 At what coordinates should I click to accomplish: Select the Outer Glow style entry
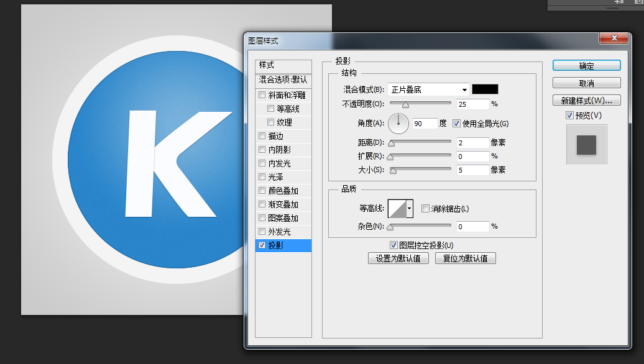[282, 231]
